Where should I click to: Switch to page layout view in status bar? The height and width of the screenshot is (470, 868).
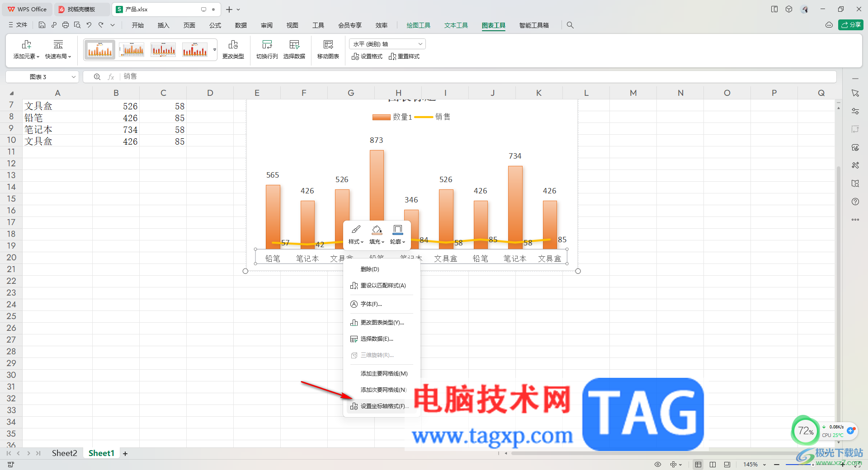click(x=713, y=465)
